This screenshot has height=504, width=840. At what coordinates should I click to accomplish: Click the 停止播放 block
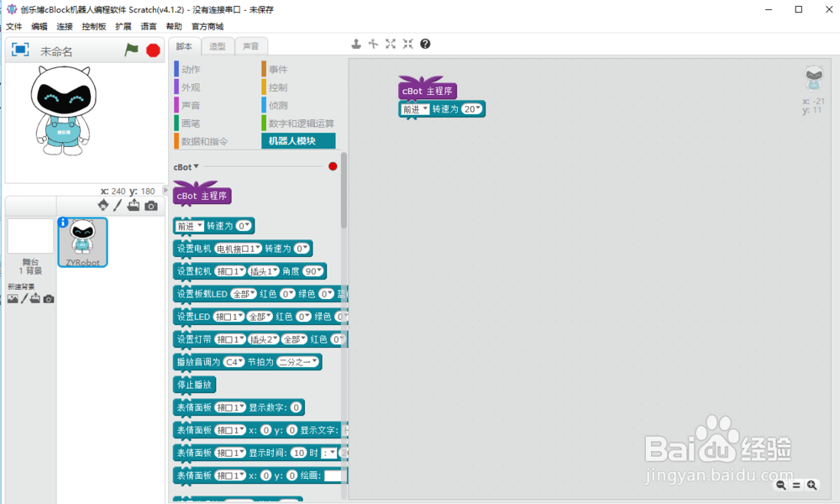194,385
